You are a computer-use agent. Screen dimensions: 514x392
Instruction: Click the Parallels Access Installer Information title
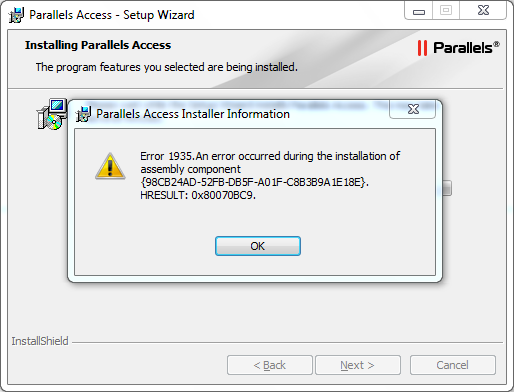pyautogui.click(x=193, y=114)
